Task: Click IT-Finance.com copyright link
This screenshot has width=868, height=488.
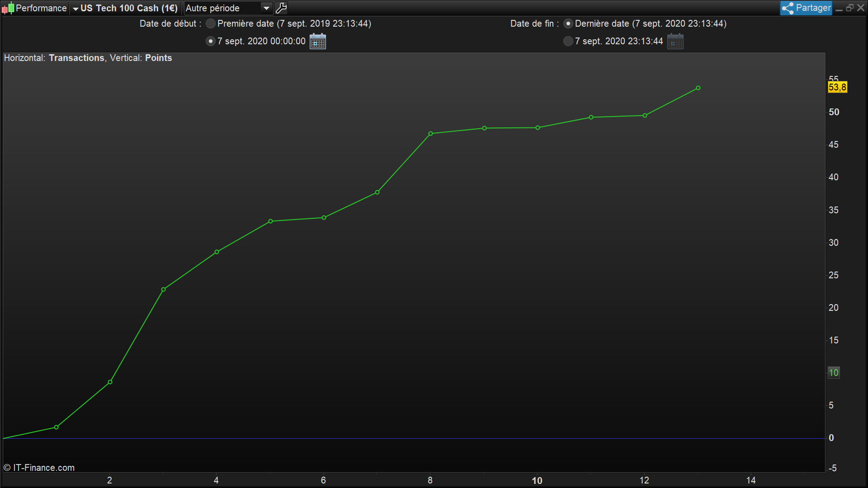Action: [x=39, y=468]
